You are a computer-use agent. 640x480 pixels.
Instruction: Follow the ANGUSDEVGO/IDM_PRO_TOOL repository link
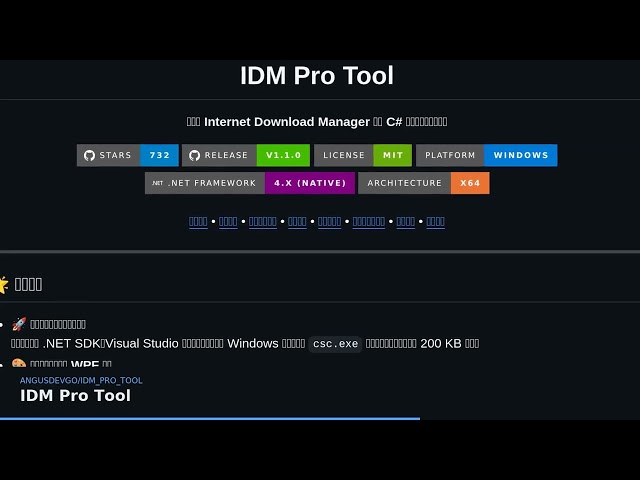pos(81,380)
